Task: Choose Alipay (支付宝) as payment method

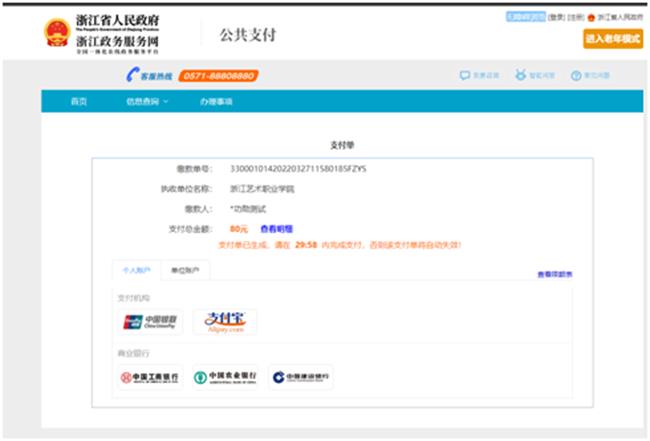Action: click(224, 322)
